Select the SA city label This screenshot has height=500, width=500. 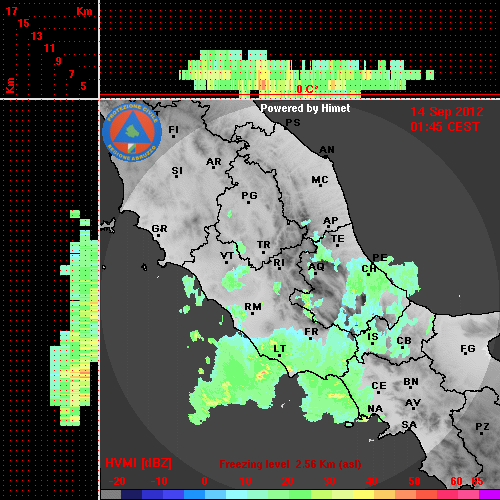pos(409,425)
